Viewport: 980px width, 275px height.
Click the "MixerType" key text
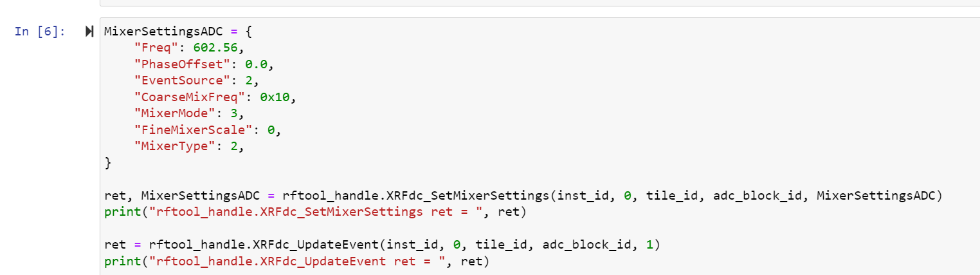point(170,147)
